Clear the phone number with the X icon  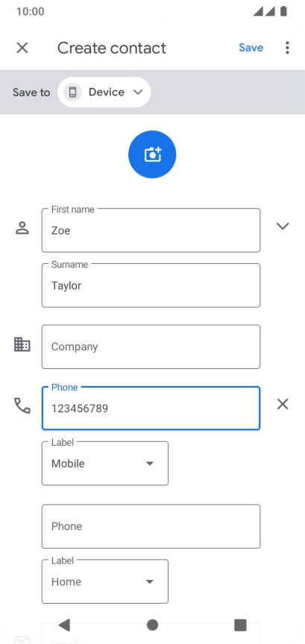(x=283, y=405)
